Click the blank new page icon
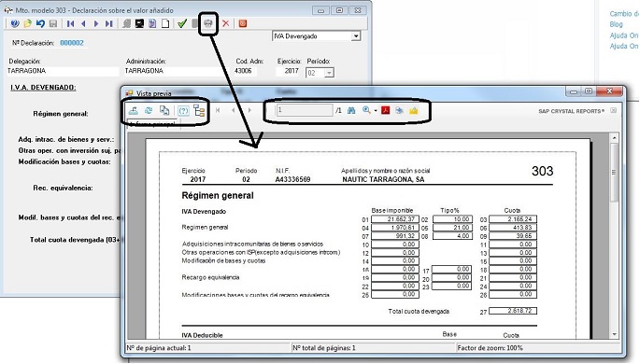Viewport: 640px width, 364px height. 165,23
